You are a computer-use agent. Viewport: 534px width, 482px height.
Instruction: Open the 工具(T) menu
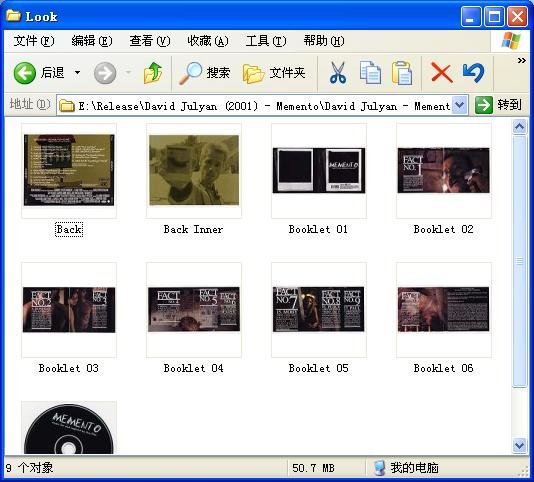tap(266, 41)
